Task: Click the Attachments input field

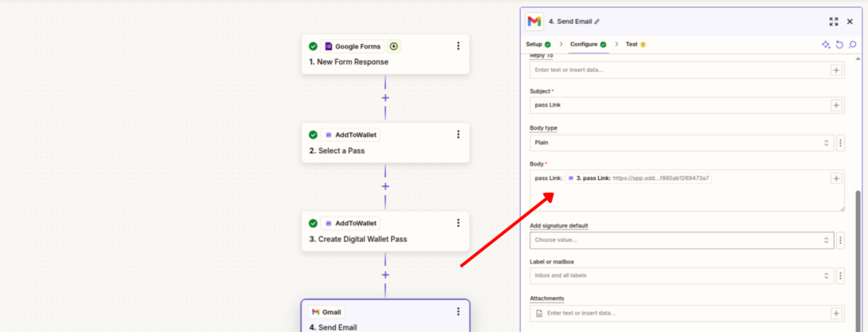Action: coord(687,313)
